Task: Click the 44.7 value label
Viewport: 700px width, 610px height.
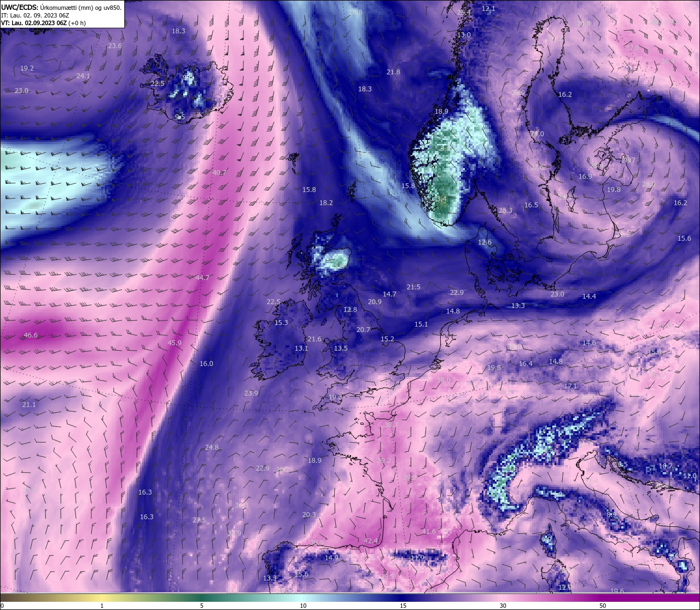Action: click(202, 278)
